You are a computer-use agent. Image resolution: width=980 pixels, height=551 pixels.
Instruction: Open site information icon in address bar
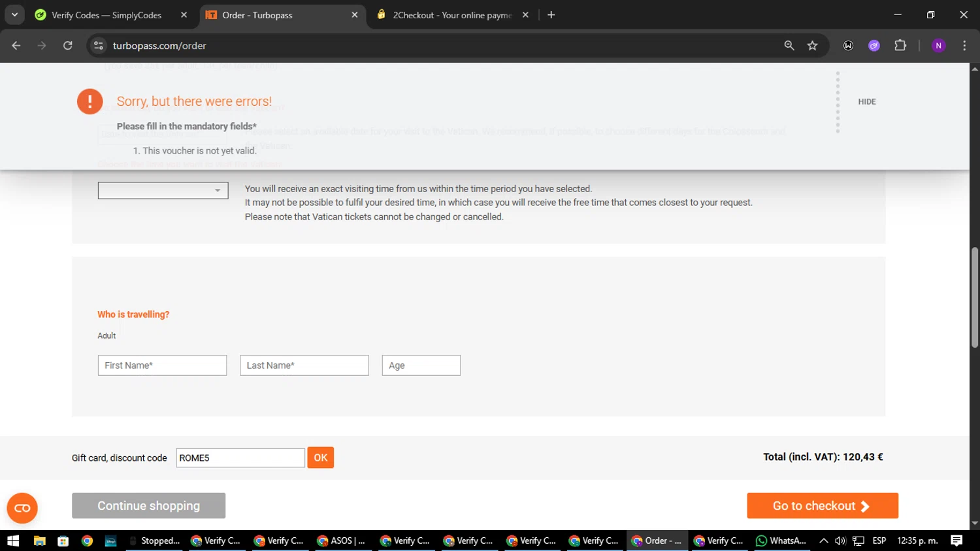click(x=99, y=46)
